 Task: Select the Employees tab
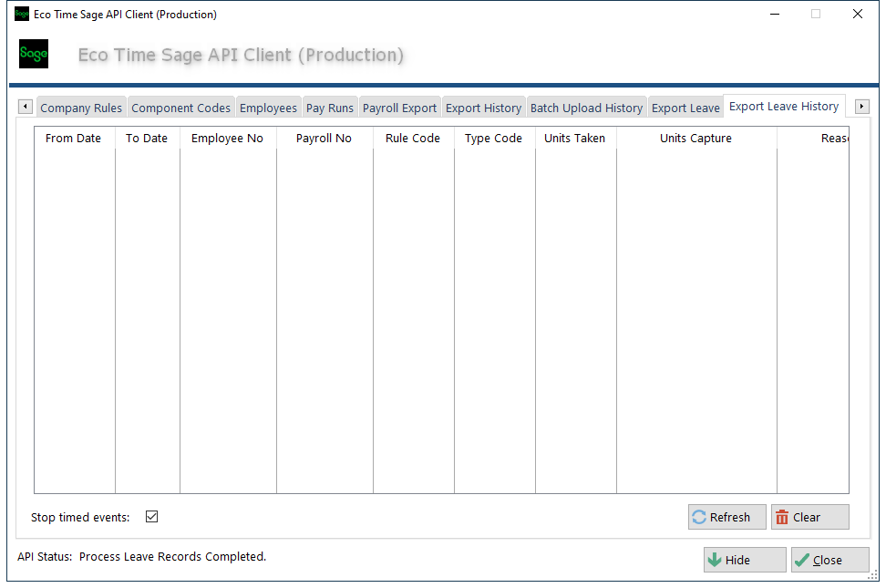tap(268, 108)
